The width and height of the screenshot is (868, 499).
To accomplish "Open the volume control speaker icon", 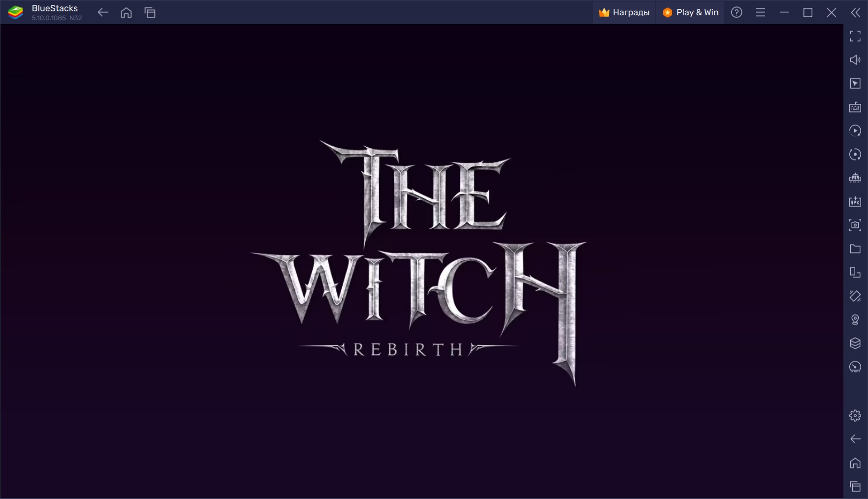I will coord(855,60).
